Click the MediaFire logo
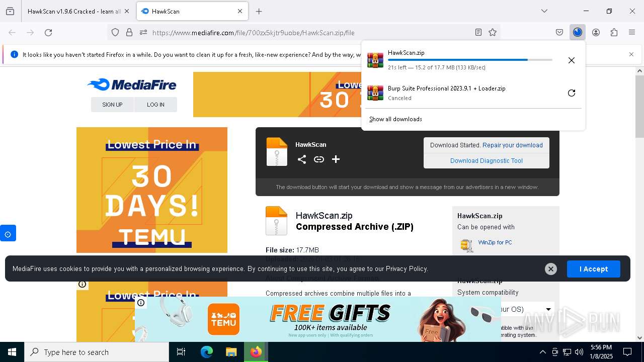 132,84
